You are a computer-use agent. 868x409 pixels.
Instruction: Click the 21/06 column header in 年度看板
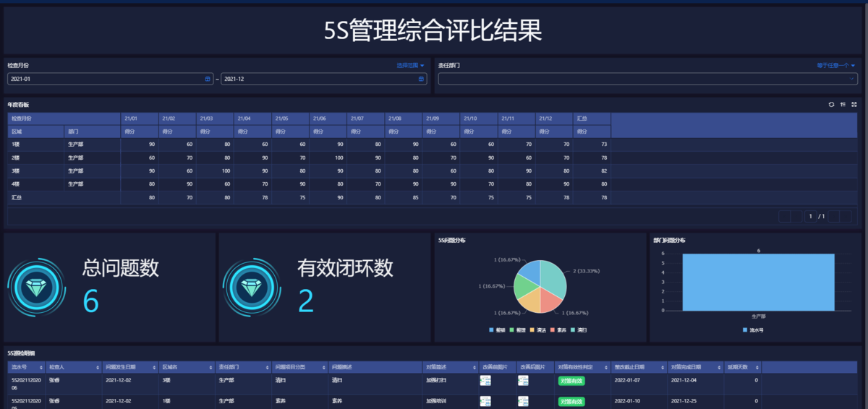pyautogui.click(x=328, y=119)
